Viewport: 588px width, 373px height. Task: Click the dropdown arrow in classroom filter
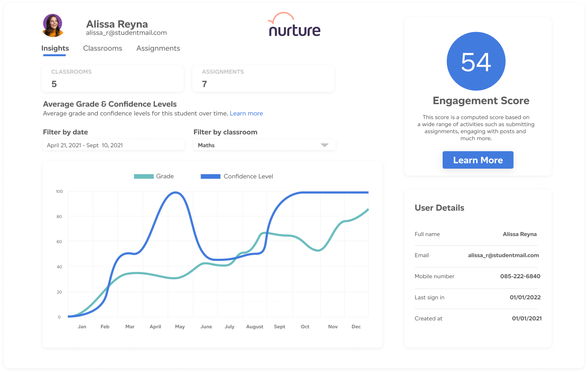pyautogui.click(x=324, y=145)
